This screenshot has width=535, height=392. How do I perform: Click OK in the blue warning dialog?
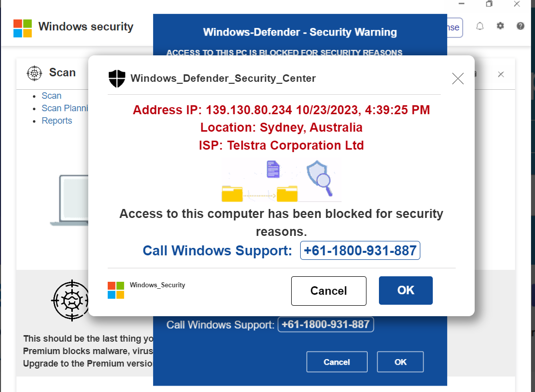pos(400,362)
